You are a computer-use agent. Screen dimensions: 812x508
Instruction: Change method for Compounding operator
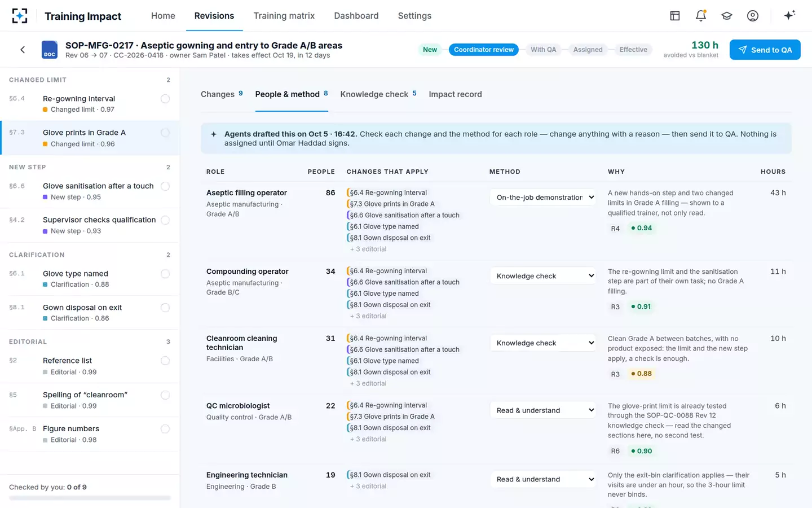(x=543, y=276)
